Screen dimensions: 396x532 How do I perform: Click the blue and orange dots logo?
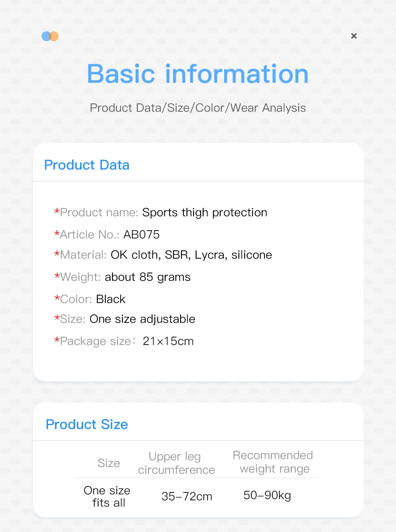[x=50, y=36]
